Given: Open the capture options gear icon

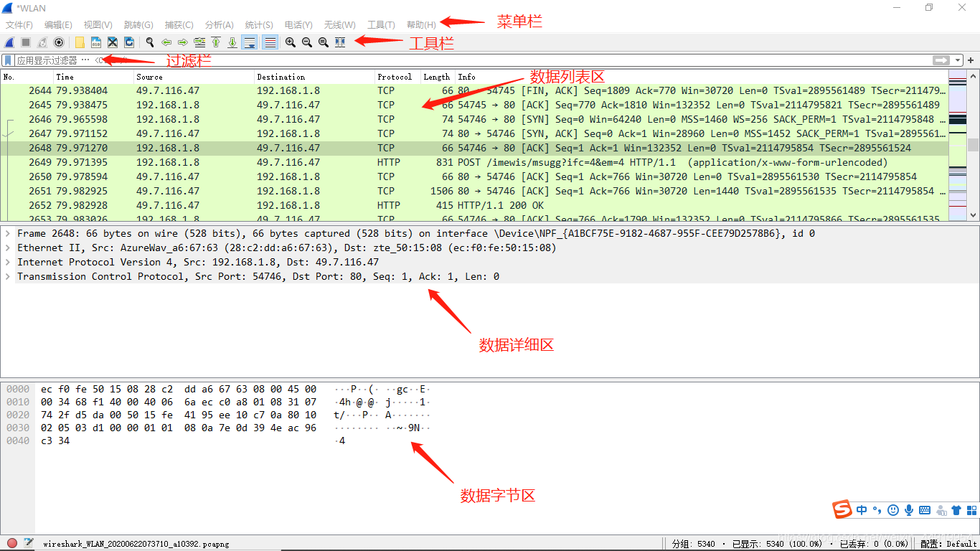Looking at the screenshot, I should pyautogui.click(x=59, y=42).
